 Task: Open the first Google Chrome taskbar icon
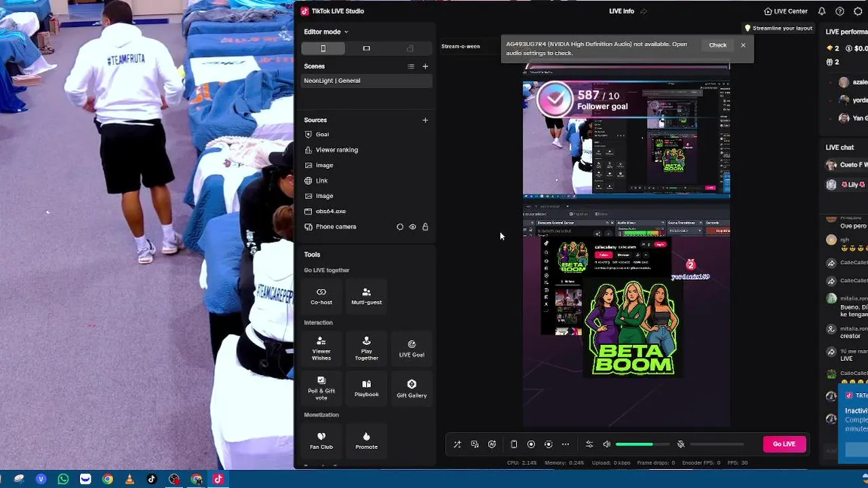[x=107, y=479]
